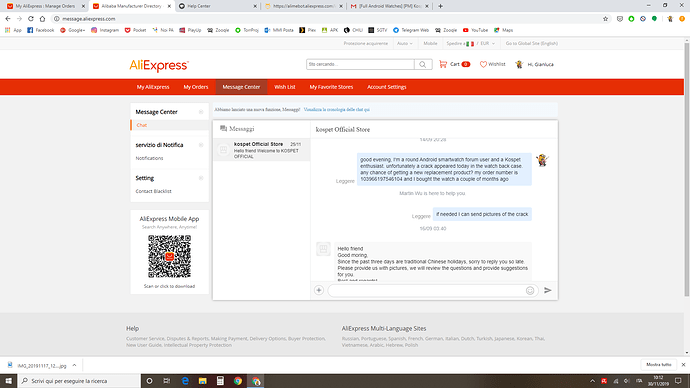Open the shopping Cart icon
This screenshot has height=388, width=690.
pos(443,64)
